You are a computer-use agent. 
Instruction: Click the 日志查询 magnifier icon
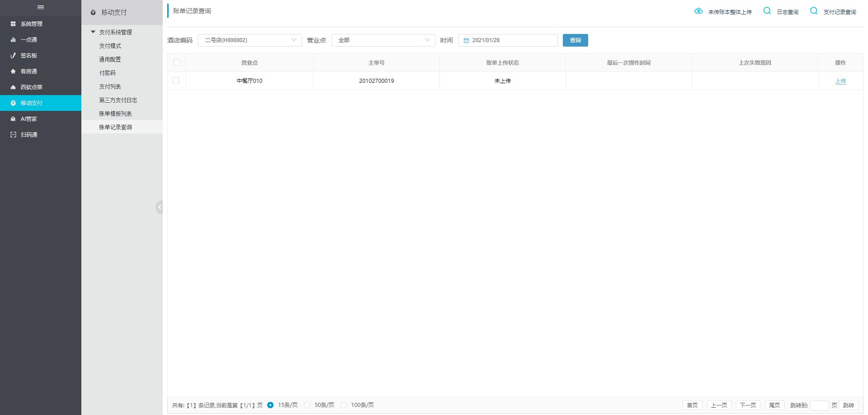767,11
